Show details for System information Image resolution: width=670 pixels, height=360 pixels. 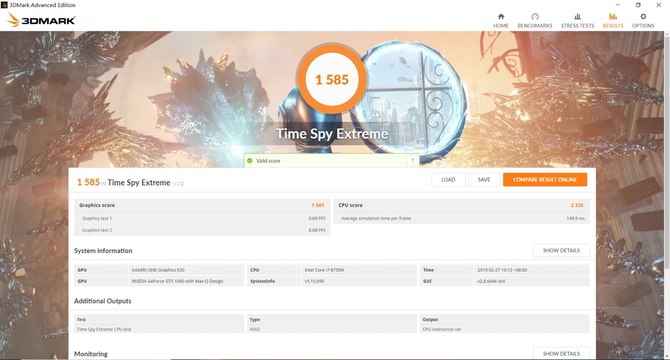(x=561, y=250)
